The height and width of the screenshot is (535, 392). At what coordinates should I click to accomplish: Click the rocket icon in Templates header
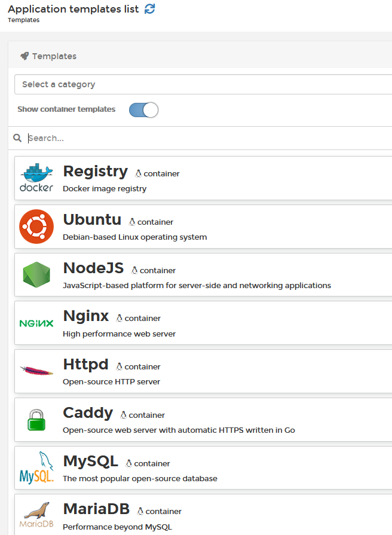pos(24,56)
